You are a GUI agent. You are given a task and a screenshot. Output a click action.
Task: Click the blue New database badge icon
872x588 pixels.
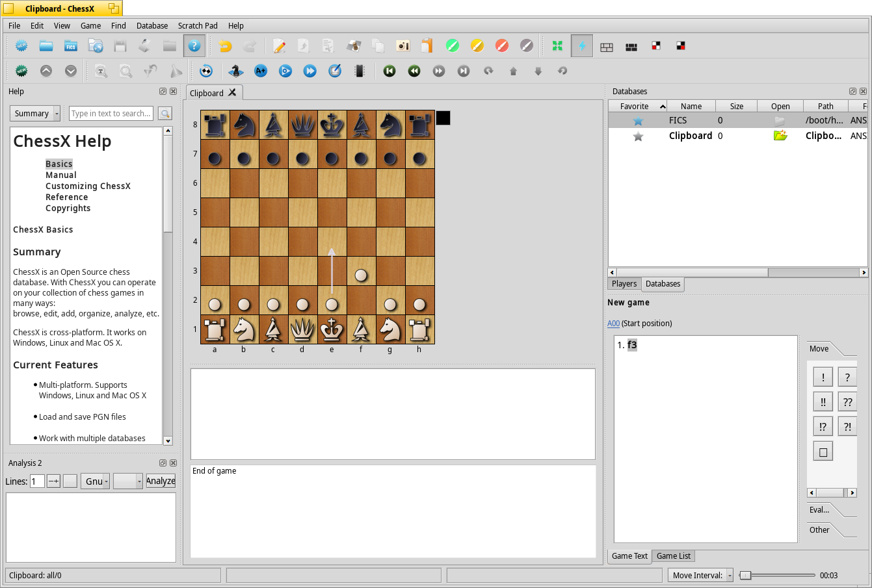point(21,46)
